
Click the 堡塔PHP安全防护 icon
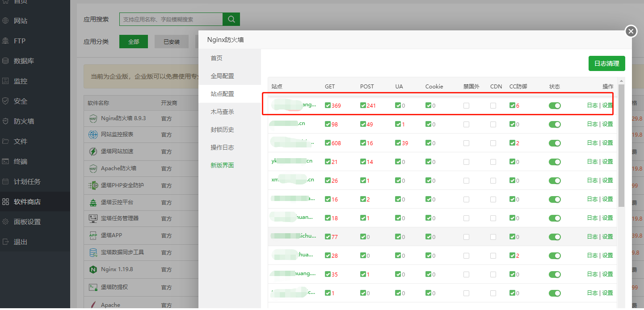click(x=93, y=185)
